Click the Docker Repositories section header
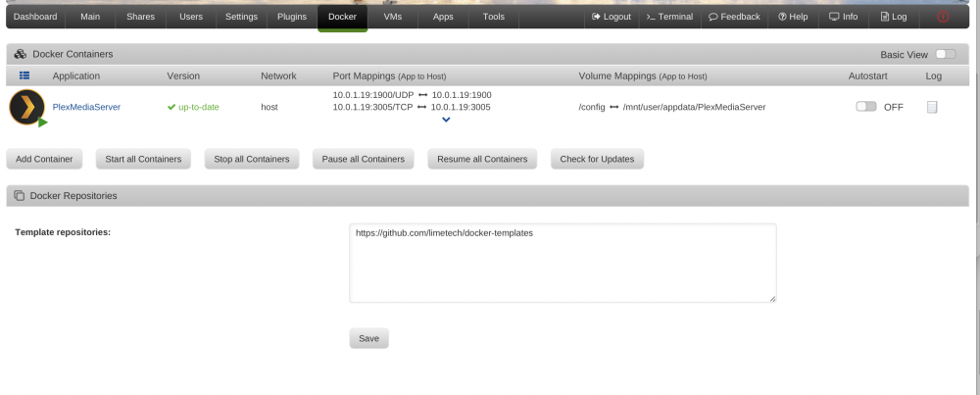The height and width of the screenshot is (395, 980). (487, 196)
